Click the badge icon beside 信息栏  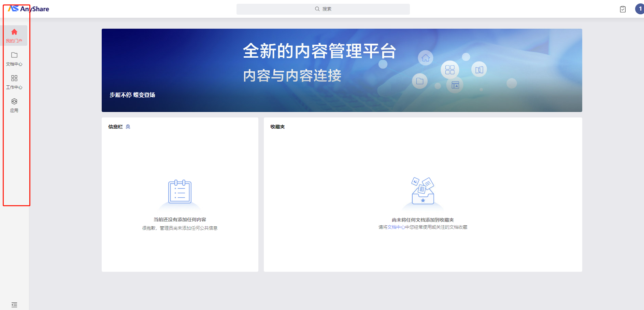128,127
